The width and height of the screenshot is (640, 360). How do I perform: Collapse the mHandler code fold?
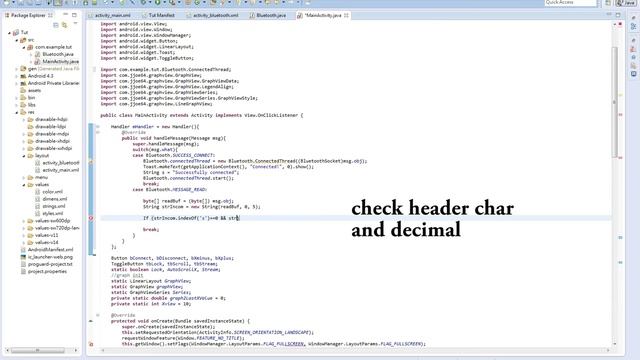pos(98,127)
